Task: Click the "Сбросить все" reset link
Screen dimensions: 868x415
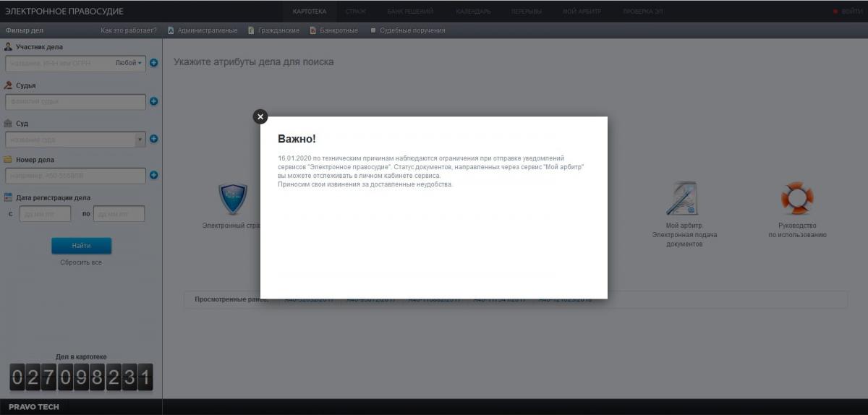Action: pyautogui.click(x=81, y=262)
